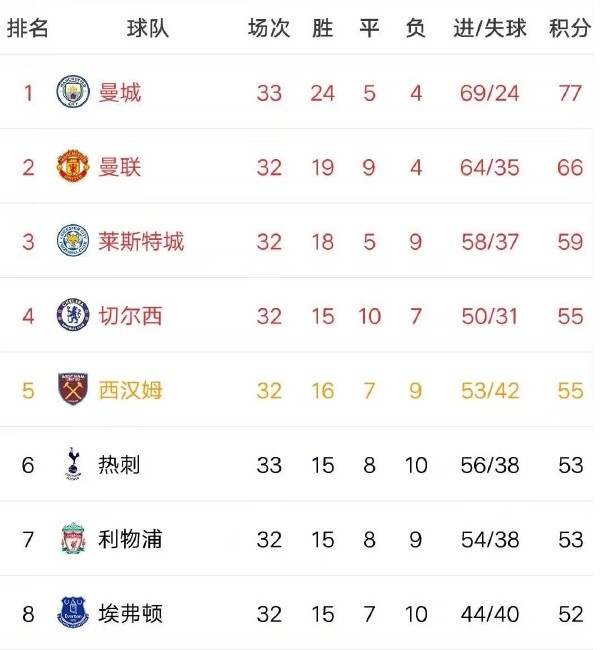Viewport: 600px width, 650px height.
Task: Select the 球队 column header
Action: [148, 29]
